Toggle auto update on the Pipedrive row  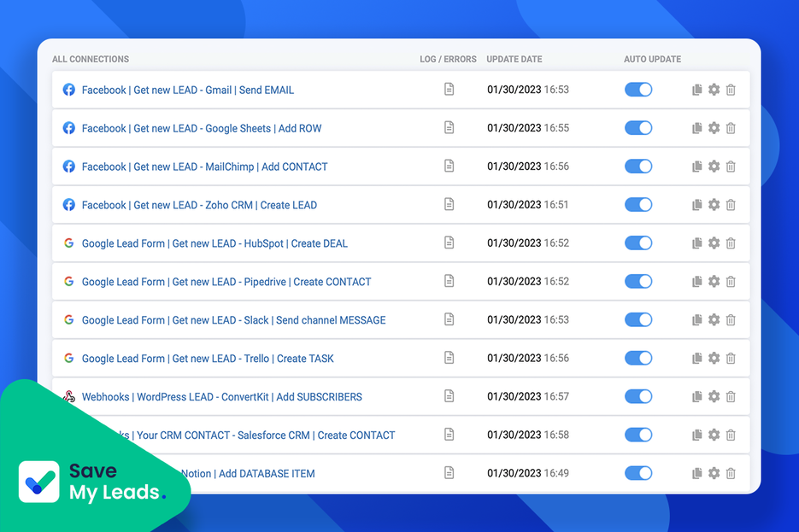[638, 281]
